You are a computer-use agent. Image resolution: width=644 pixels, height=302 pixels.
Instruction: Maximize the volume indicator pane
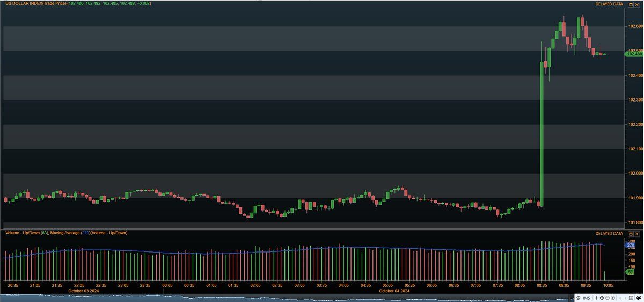point(632,234)
